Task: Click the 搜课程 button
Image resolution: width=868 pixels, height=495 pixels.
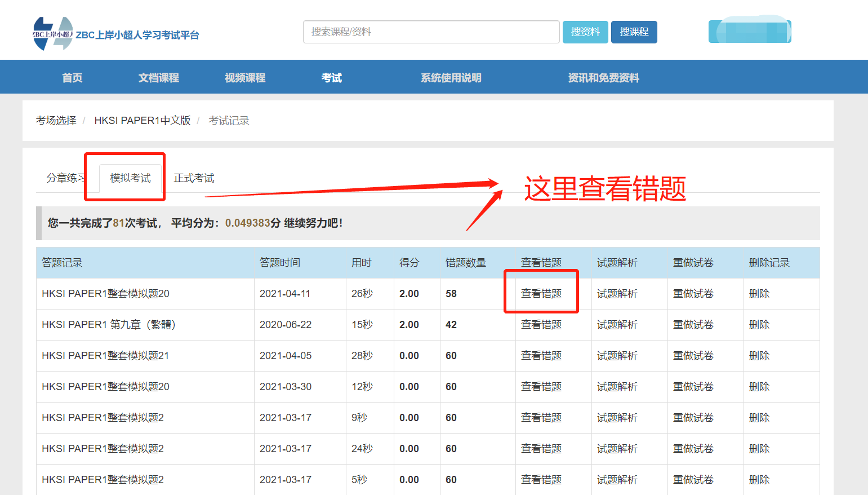Action: 634,32
